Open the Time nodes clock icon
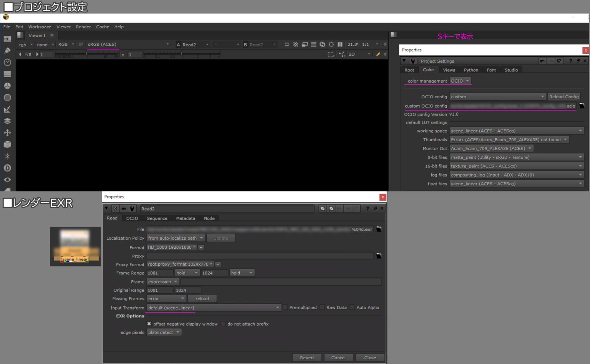This screenshot has width=590, height=364. pyautogui.click(x=7, y=62)
